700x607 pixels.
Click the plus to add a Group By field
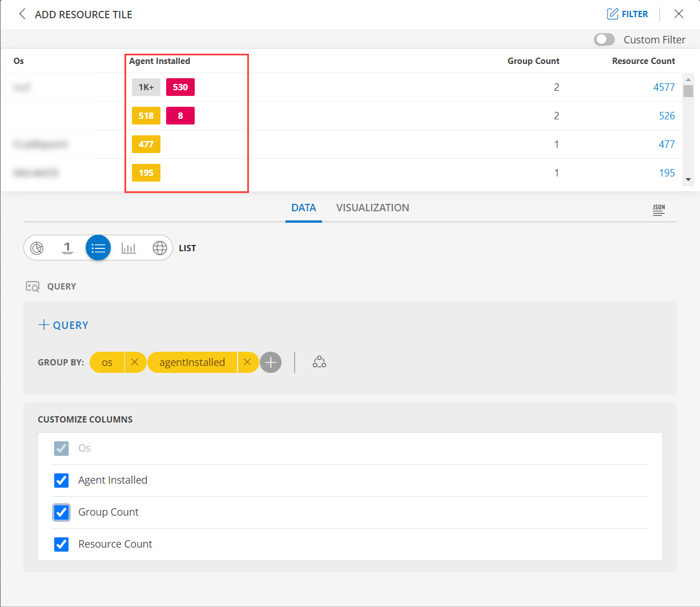tap(271, 362)
